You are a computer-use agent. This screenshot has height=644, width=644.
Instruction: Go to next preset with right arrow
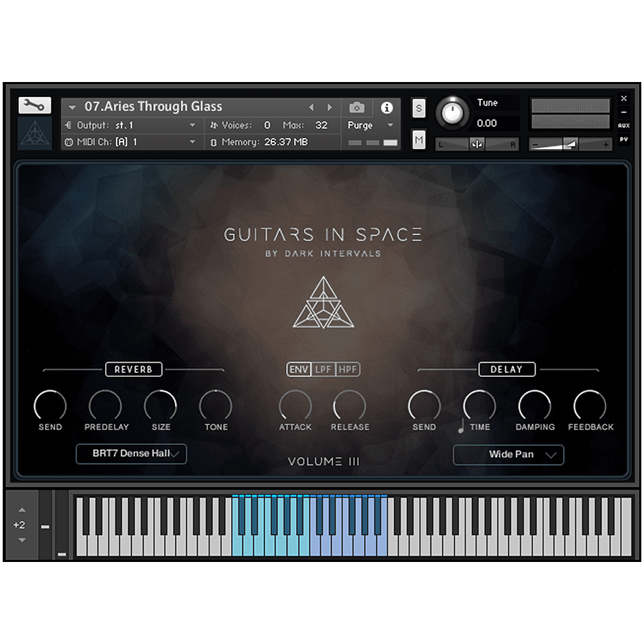pyautogui.click(x=330, y=107)
